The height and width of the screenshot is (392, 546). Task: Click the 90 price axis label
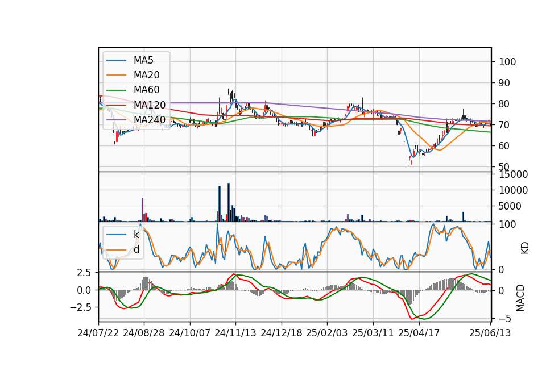(x=504, y=83)
